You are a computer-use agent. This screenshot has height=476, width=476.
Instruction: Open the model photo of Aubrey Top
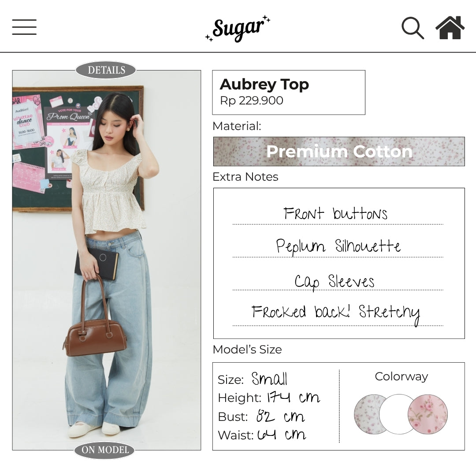click(x=107, y=260)
